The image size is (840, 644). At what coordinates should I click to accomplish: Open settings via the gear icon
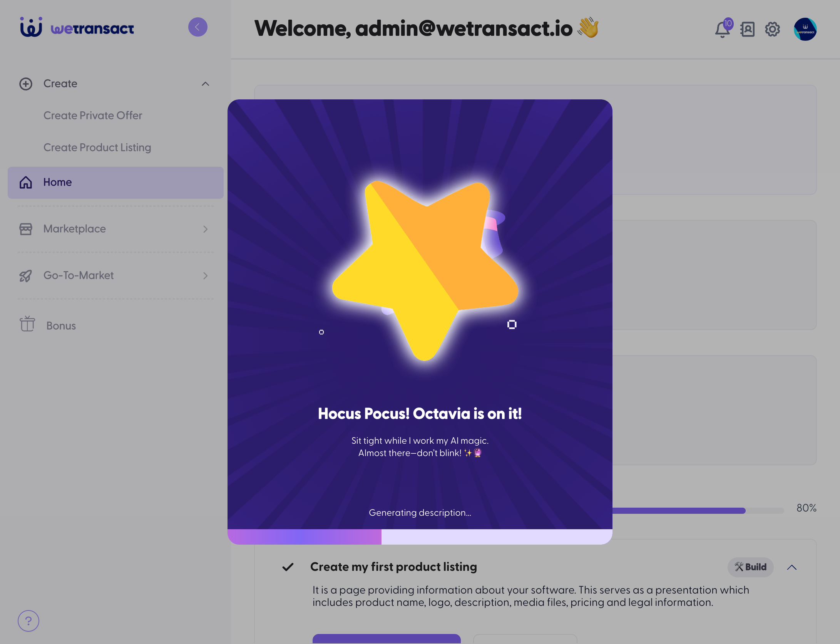772,29
